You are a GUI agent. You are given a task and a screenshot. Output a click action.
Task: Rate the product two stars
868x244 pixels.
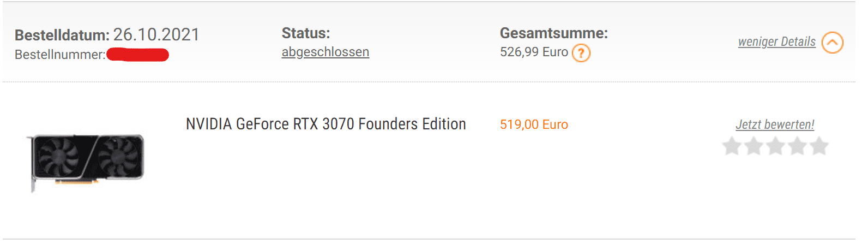(x=754, y=146)
